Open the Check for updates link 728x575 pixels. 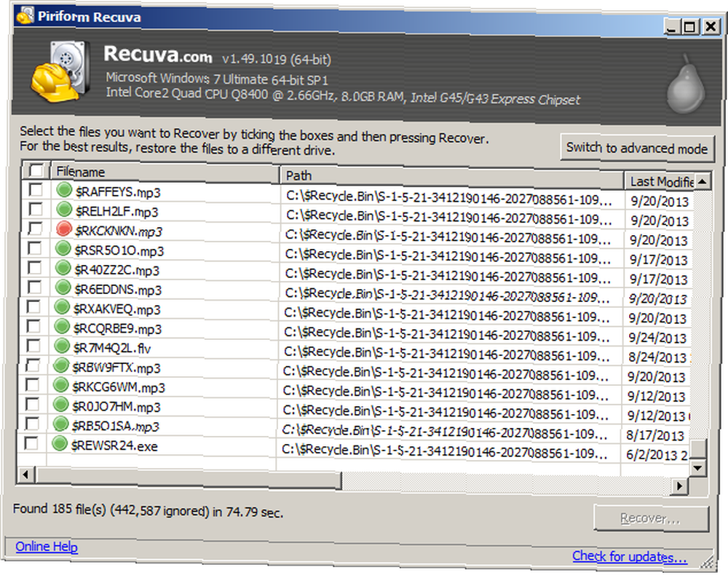click(630, 556)
